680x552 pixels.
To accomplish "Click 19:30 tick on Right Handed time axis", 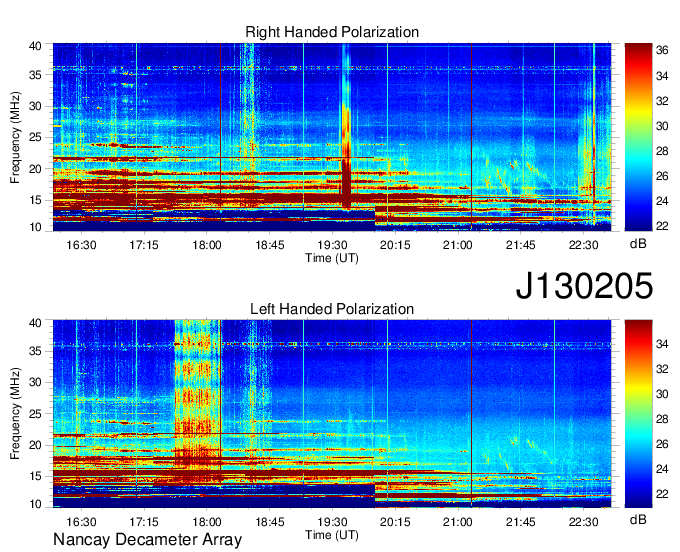I will 333,245.
